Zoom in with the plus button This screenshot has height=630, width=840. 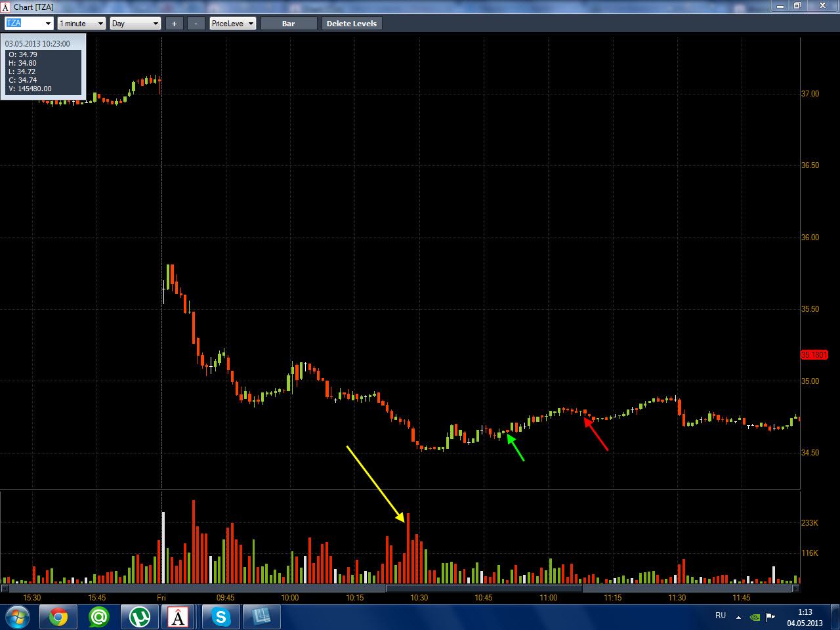coord(174,24)
